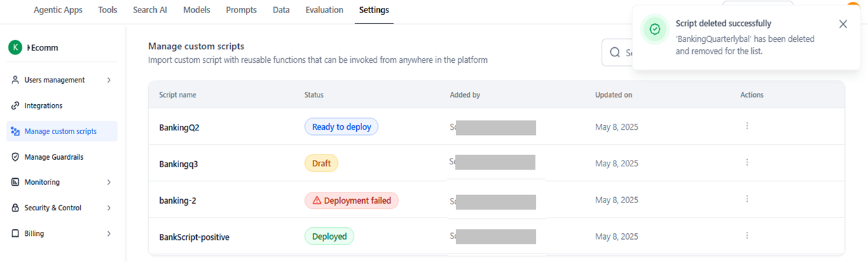
Task: Close the script deleted notification
Action: pyautogui.click(x=843, y=24)
